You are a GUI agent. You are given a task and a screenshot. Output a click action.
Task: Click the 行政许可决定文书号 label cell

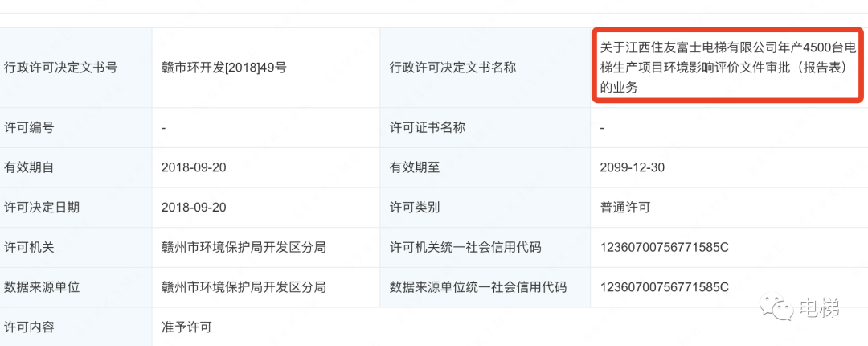point(76,68)
